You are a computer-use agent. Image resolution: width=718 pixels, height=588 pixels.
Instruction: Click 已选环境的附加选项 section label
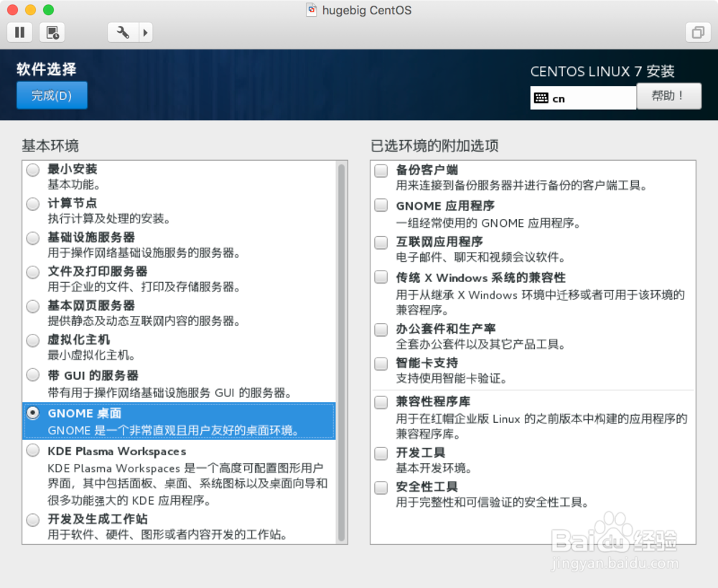pos(434,146)
